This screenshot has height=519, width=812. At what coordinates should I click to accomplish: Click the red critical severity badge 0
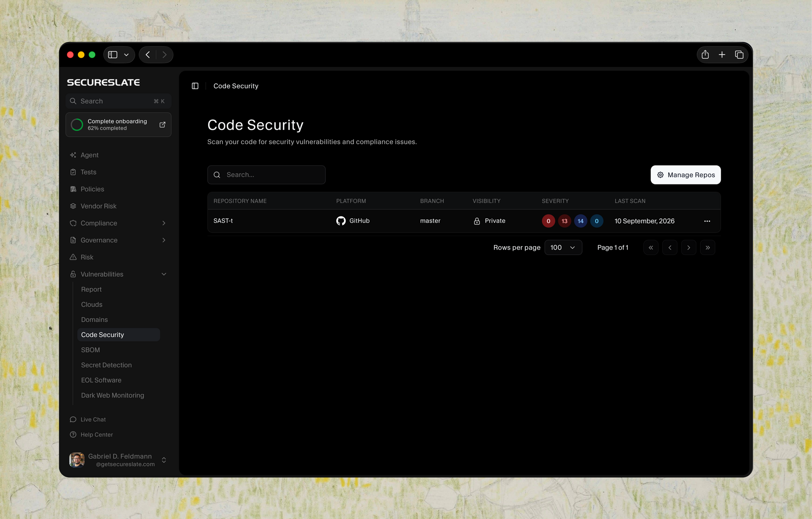tap(548, 221)
